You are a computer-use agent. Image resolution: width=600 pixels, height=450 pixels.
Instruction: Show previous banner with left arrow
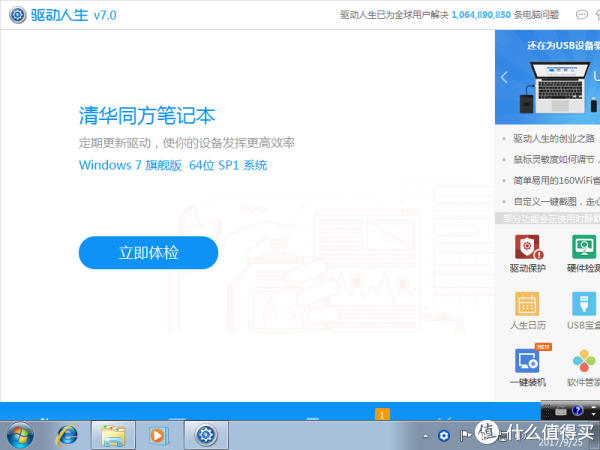pos(504,77)
